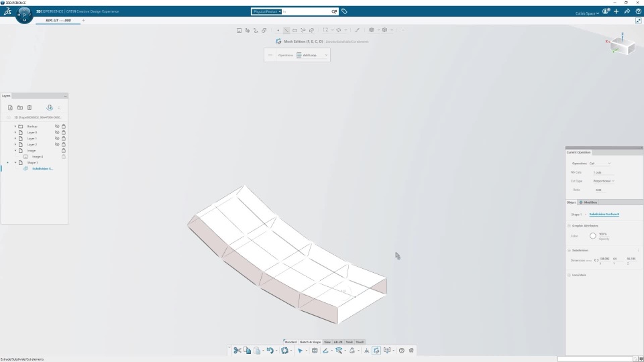Click the undo arrow icon
Viewport: 644px width, 362px height.
tap(270, 350)
